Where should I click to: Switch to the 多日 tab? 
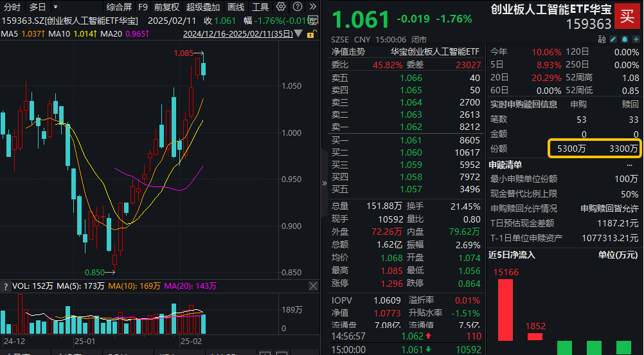(37, 7)
